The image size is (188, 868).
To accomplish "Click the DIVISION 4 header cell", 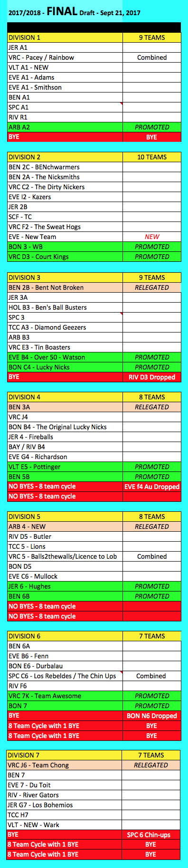I will coord(65,397).
